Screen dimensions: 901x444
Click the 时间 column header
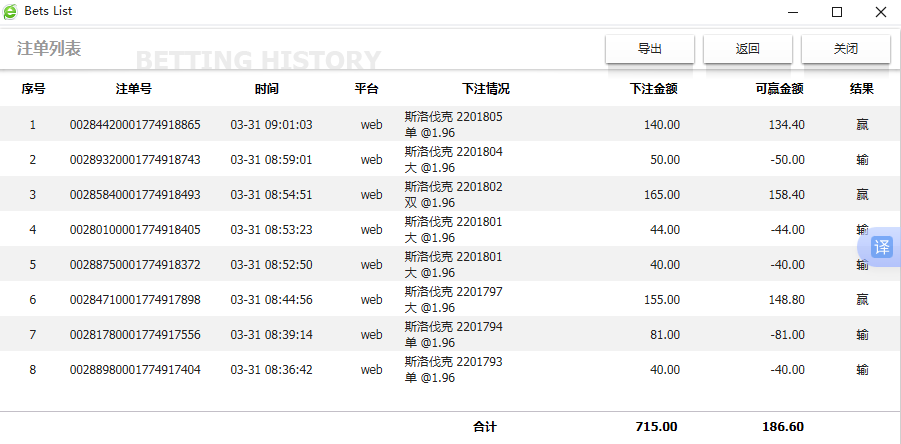[x=267, y=89]
